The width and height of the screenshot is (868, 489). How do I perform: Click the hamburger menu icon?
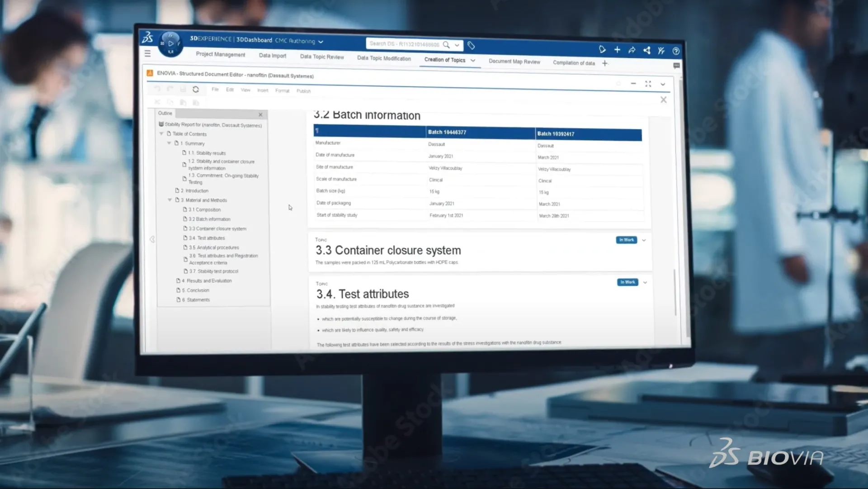point(147,53)
